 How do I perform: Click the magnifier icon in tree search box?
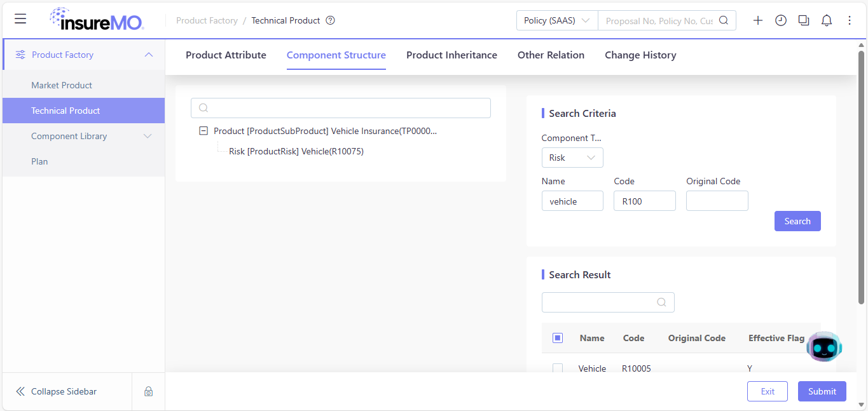coord(203,108)
